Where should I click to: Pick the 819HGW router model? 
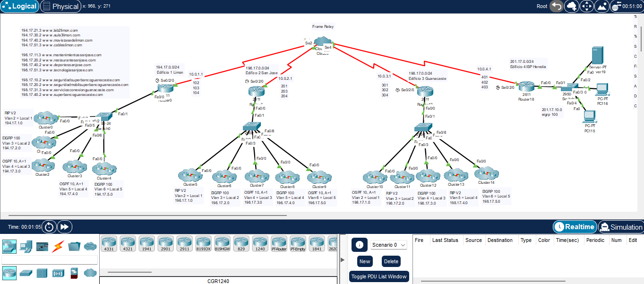[x=222, y=243]
